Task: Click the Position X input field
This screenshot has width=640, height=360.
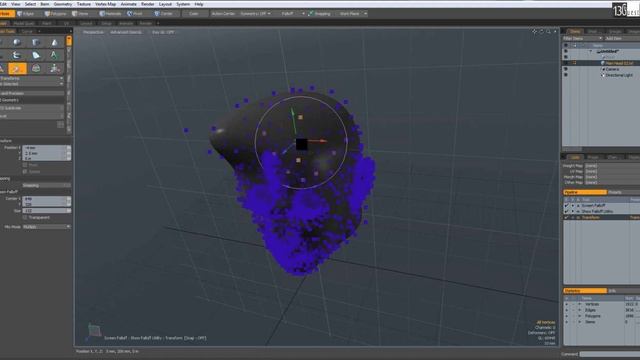Action: [44, 148]
